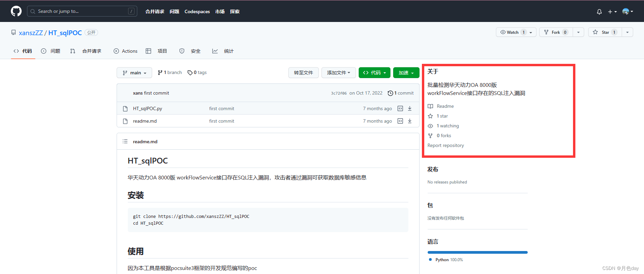Screen dimensions: 644x274
Task: Click the HT_sqlPOC readme heading
Action: (x=148, y=161)
